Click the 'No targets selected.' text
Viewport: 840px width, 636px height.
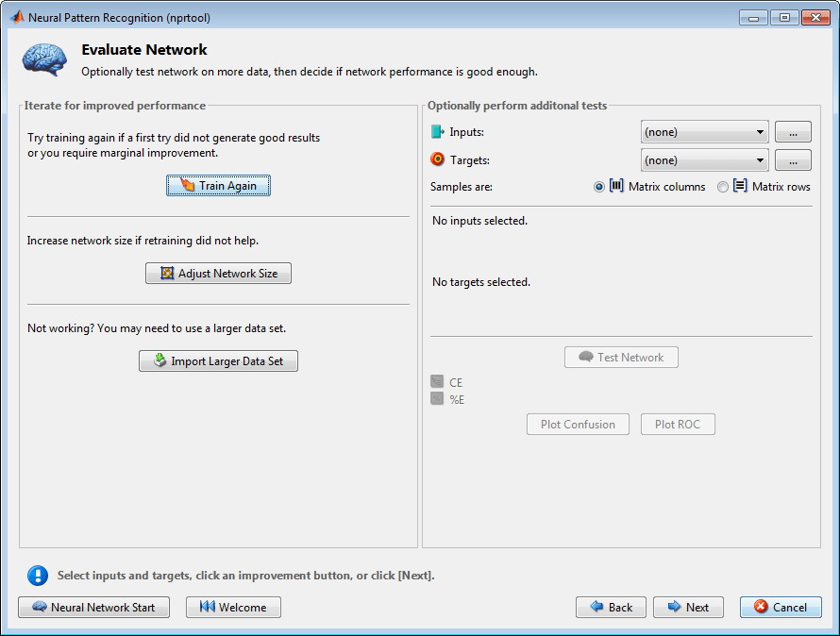tap(481, 282)
